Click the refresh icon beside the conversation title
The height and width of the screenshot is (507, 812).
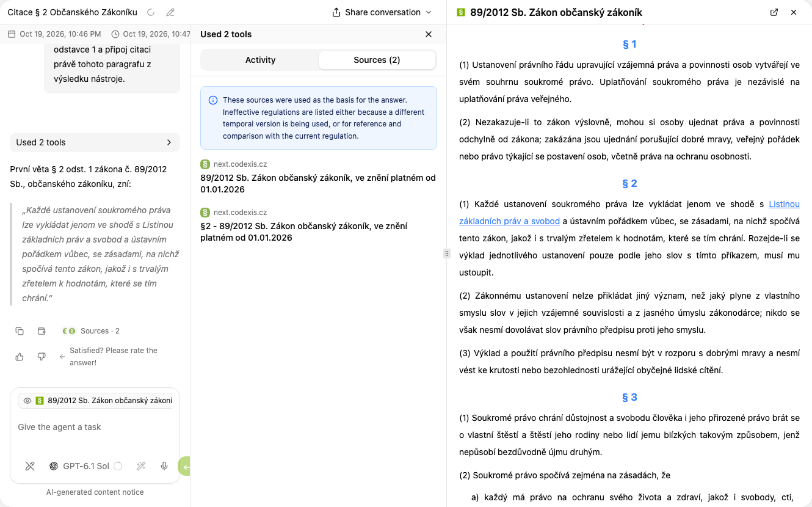(151, 12)
